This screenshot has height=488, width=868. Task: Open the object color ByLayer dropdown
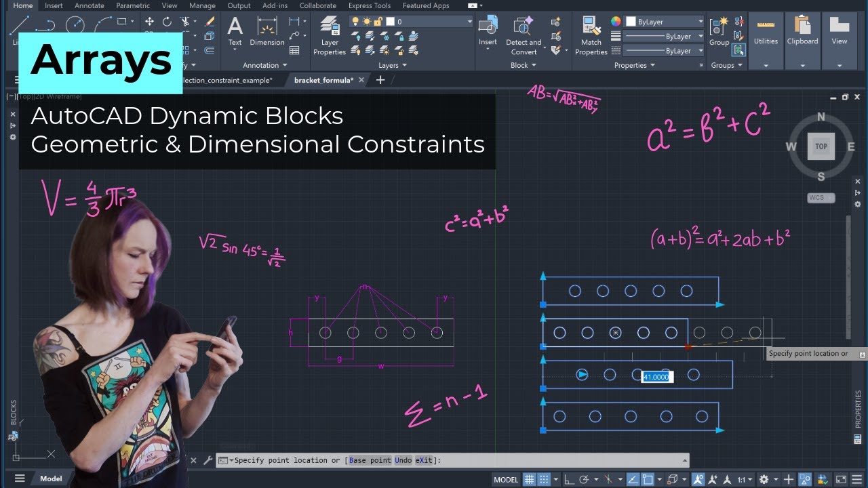point(664,22)
